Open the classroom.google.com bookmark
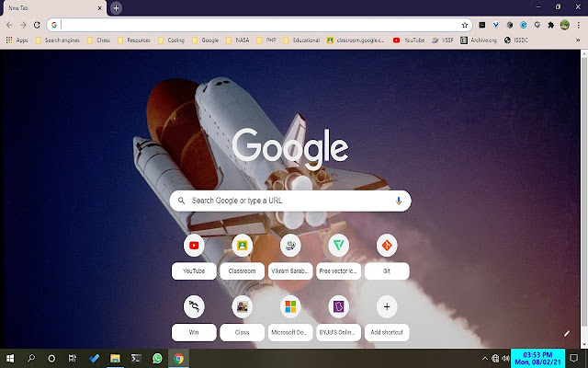Viewport: 588px width, 368px height. pyautogui.click(x=356, y=40)
